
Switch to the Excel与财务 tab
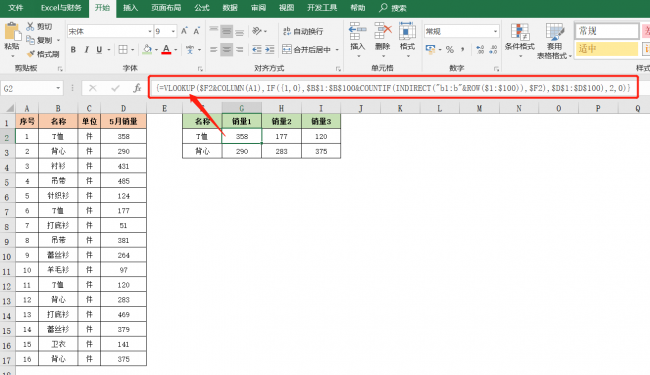pyautogui.click(x=61, y=8)
